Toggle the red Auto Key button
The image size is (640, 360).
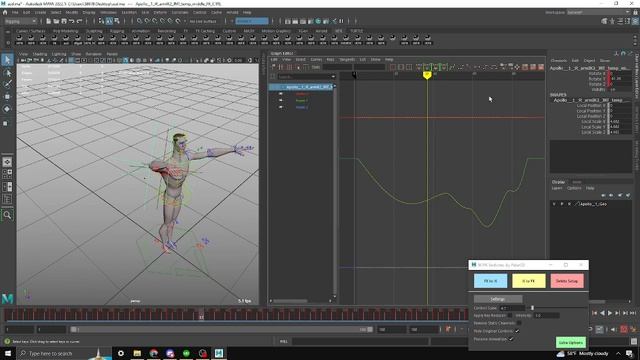click(x=624, y=329)
